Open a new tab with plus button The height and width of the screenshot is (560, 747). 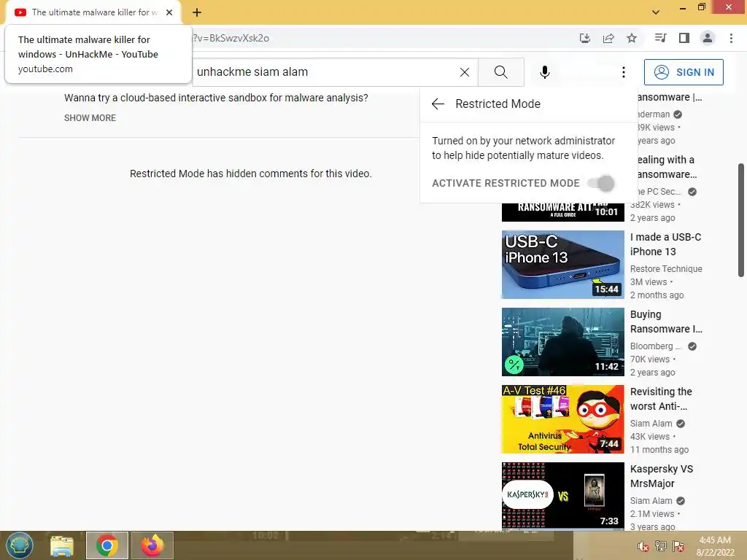coord(197,12)
